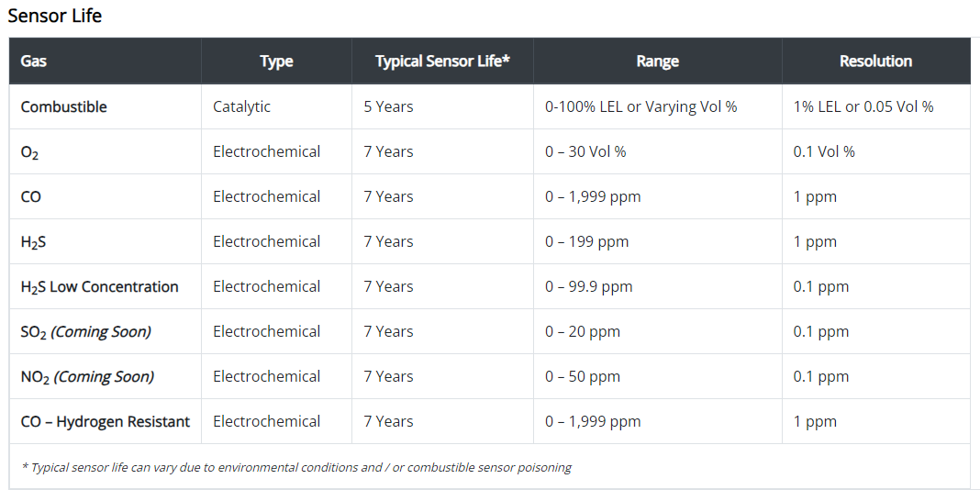
Task: Select the O2 gas row label
Action: coord(29,152)
